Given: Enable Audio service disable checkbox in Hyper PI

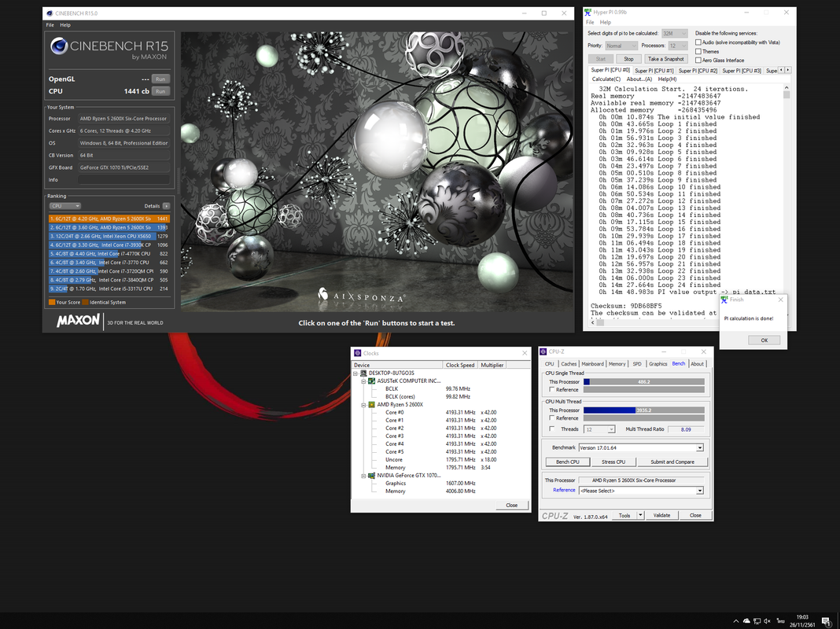Looking at the screenshot, I should pos(698,42).
